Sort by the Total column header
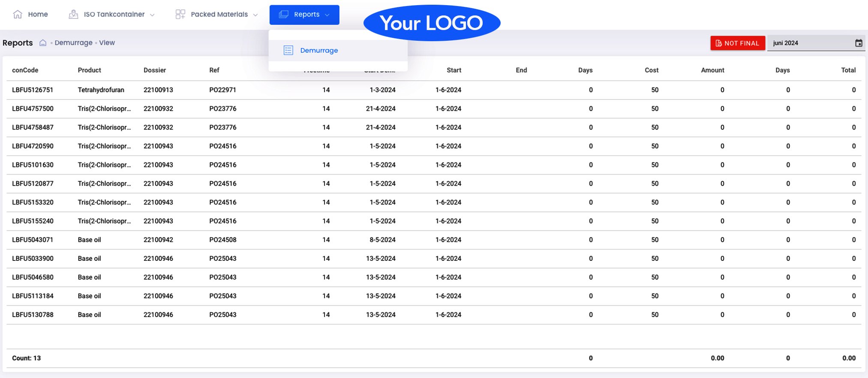Image resolution: width=868 pixels, height=378 pixels. click(848, 70)
